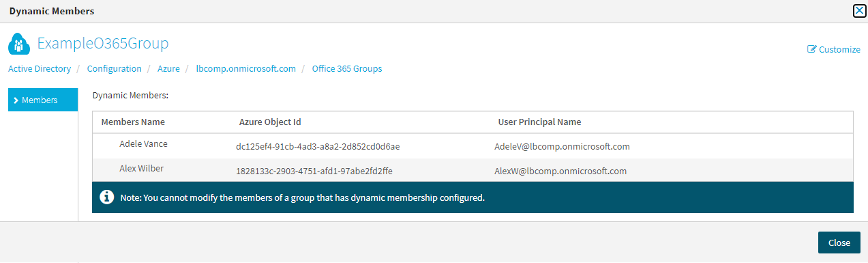
Task: Close dialog with the X icon
Action: (x=860, y=10)
